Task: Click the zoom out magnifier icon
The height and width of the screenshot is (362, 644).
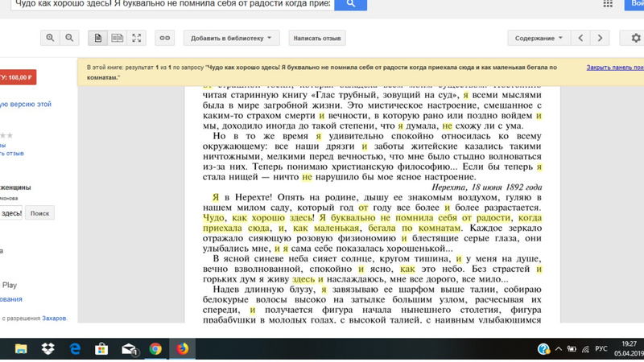Action: coord(70,38)
